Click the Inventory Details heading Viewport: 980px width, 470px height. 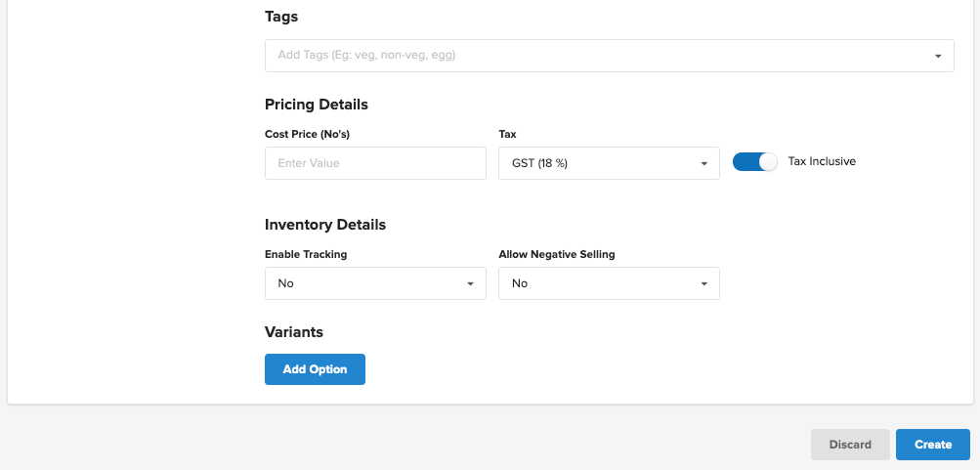click(325, 225)
